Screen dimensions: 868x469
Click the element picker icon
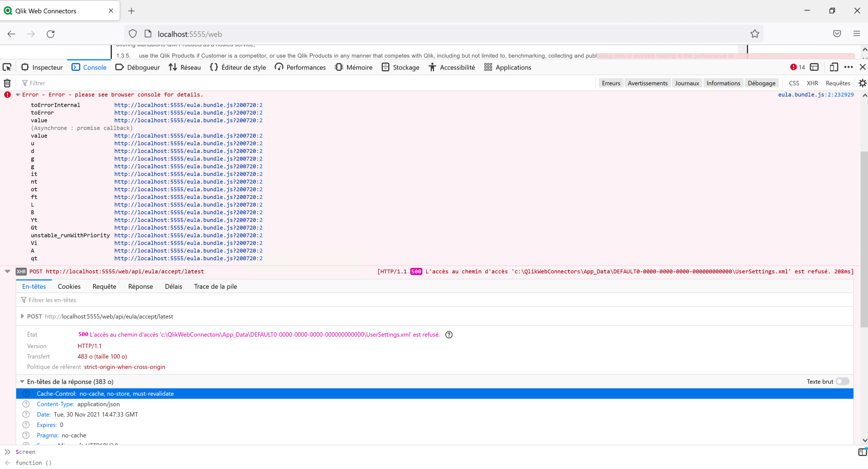[7, 67]
